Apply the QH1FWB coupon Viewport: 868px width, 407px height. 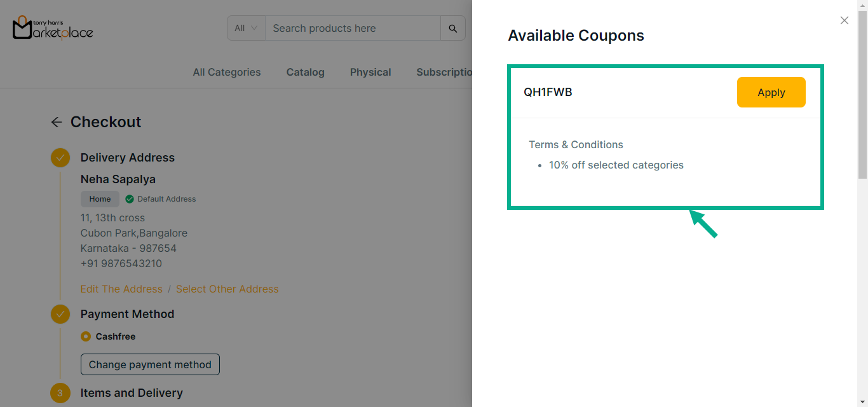[771, 92]
